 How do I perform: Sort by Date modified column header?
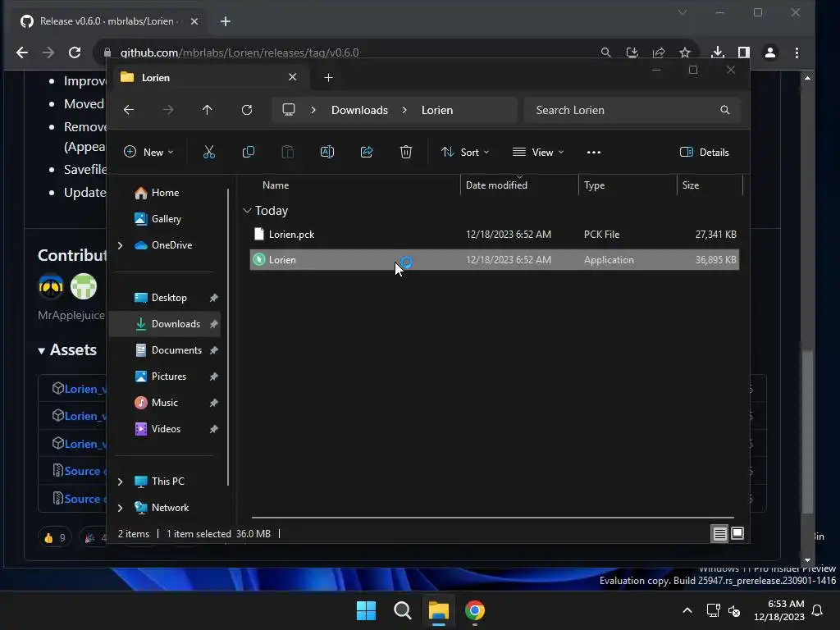pyautogui.click(x=496, y=185)
